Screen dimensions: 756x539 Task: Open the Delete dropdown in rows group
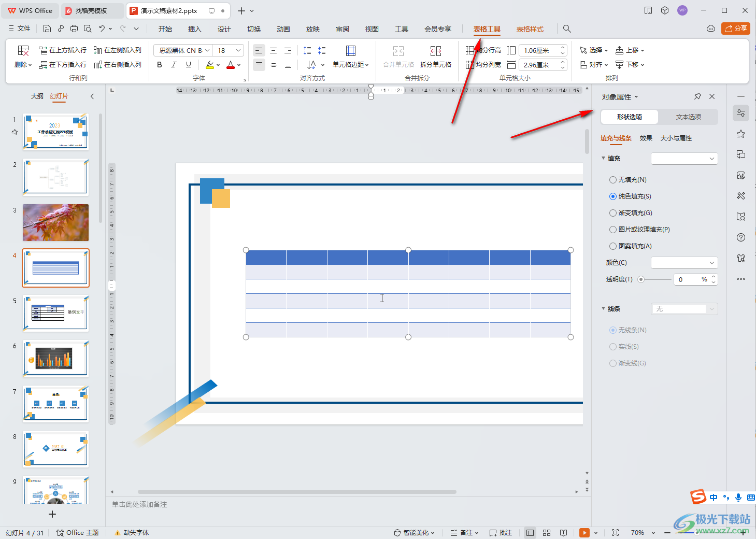coord(23,65)
